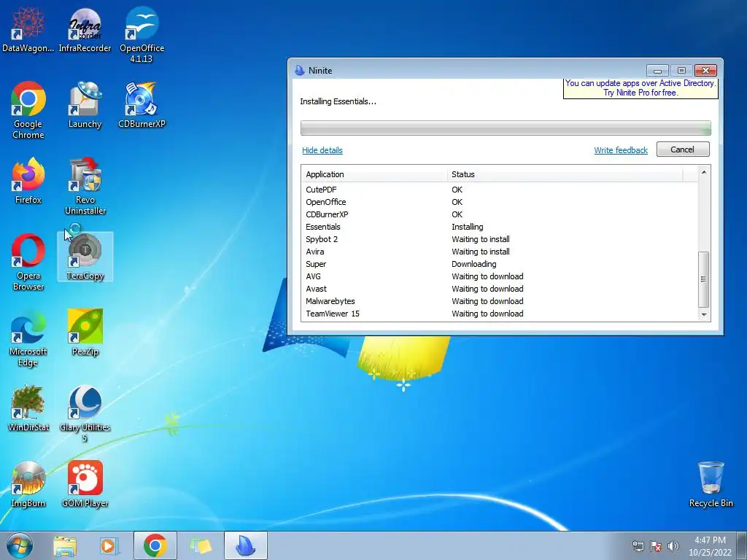The image size is (747, 560).
Task: Select the Spybot 2 row
Action: click(x=499, y=239)
